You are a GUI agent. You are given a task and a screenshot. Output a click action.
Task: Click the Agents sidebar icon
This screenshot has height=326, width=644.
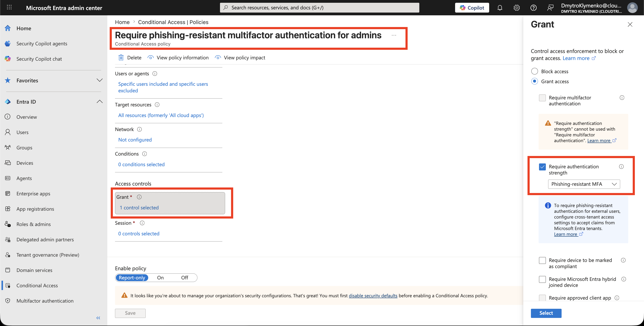click(8, 178)
